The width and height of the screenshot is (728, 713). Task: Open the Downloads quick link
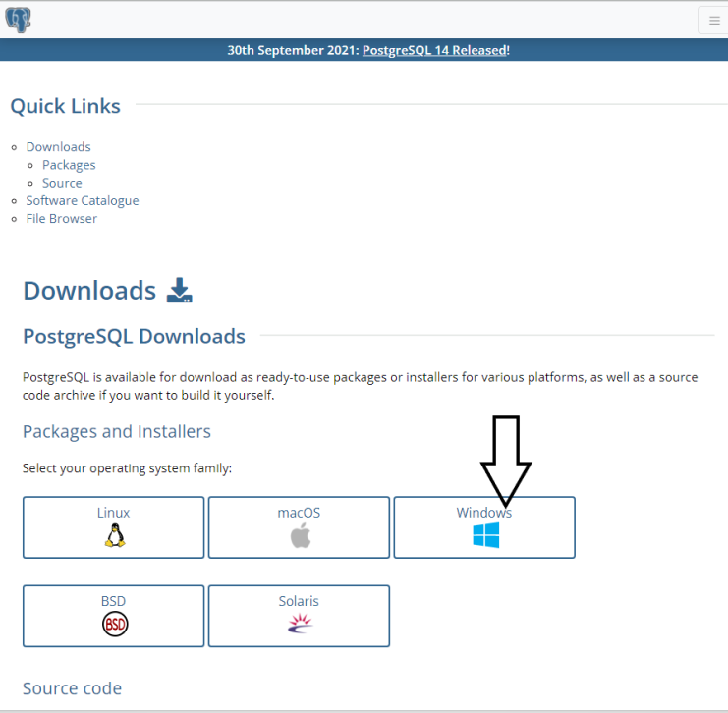[59, 147]
